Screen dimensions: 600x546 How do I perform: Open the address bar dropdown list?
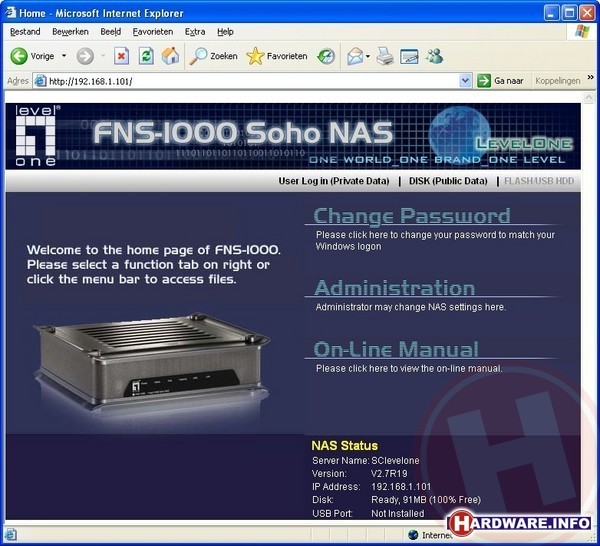point(465,81)
